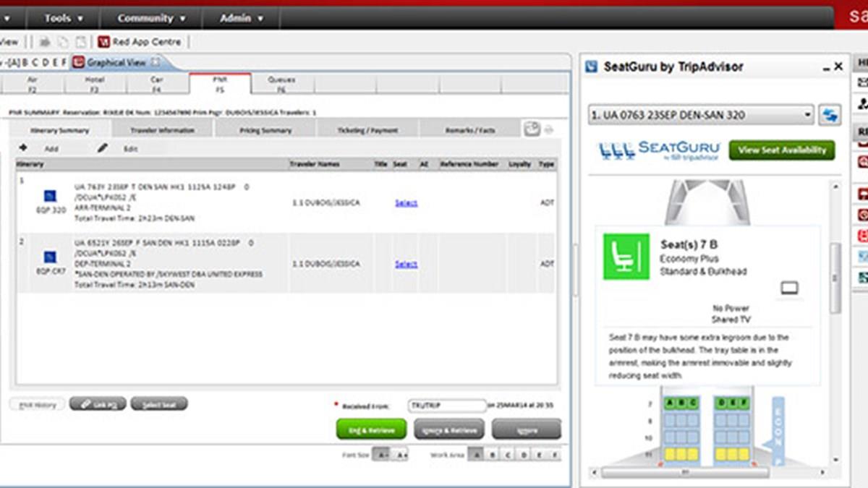The height and width of the screenshot is (488, 868).
Task: Open the Red App Centre
Action: [x=139, y=42]
